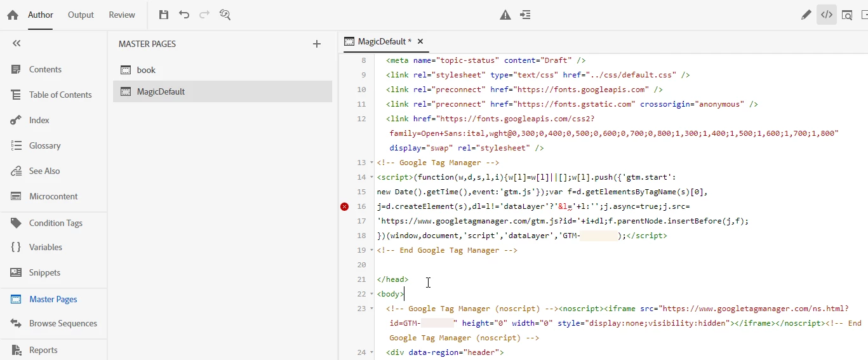
Task: Click the Snippets sidebar icon
Action: [x=17, y=272]
